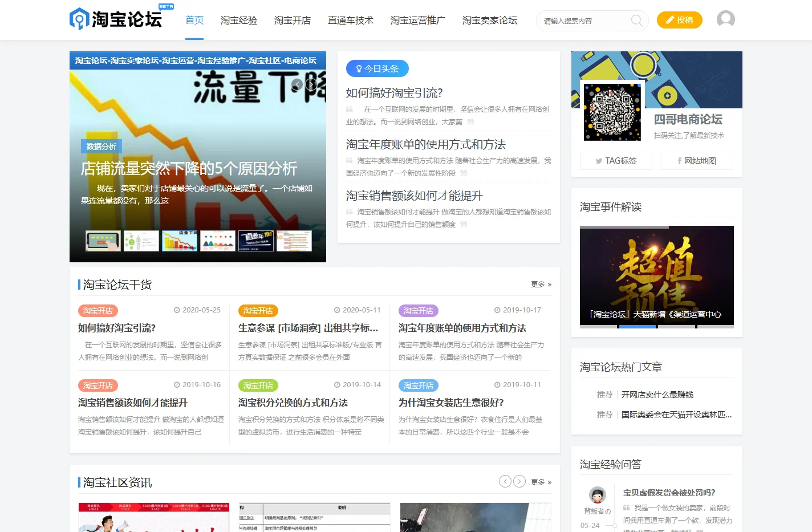This screenshot has width=812, height=532.
Task: Open hot article 开网店卖什么最赚钱
Action: coord(657,395)
